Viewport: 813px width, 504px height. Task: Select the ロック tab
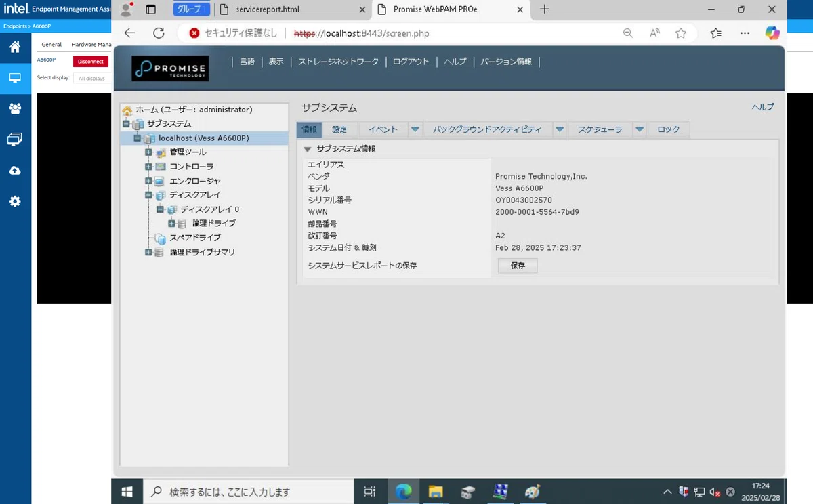click(669, 129)
